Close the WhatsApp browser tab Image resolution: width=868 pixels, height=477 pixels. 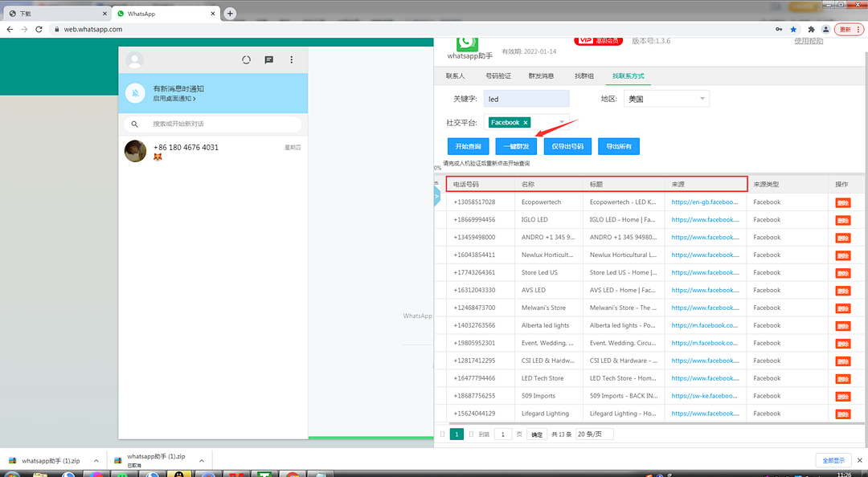click(x=212, y=14)
